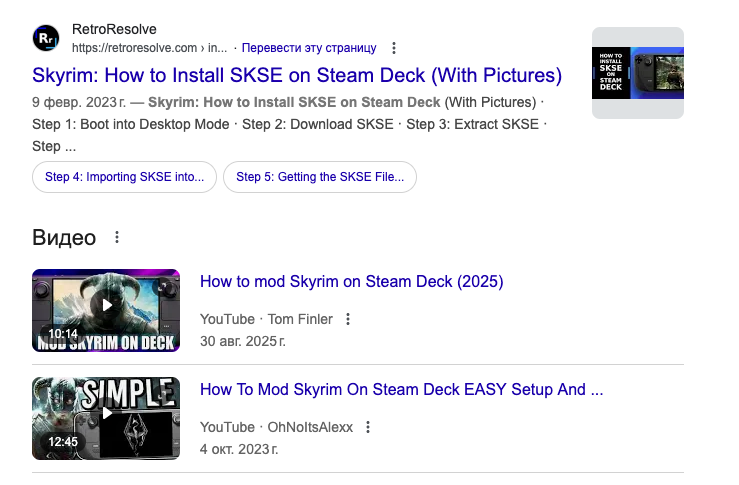Select Step 5: Getting the SKSE File chip
739x485 pixels.
[x=320, y=177]
